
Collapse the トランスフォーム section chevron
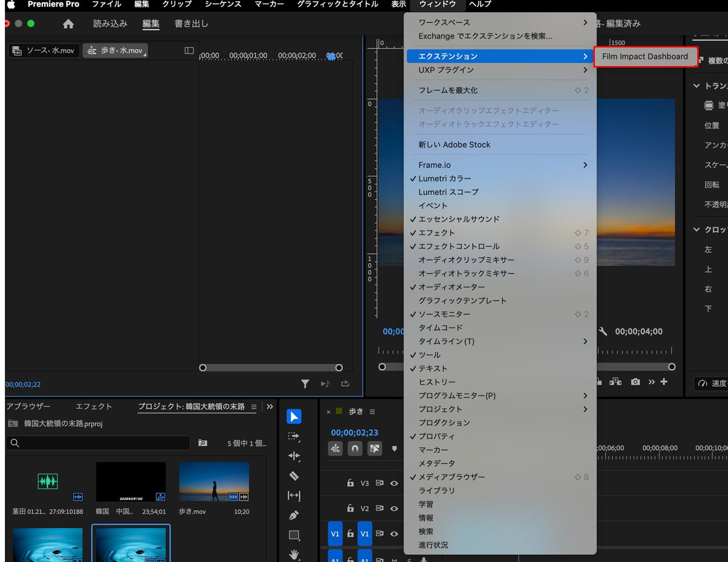696,86
